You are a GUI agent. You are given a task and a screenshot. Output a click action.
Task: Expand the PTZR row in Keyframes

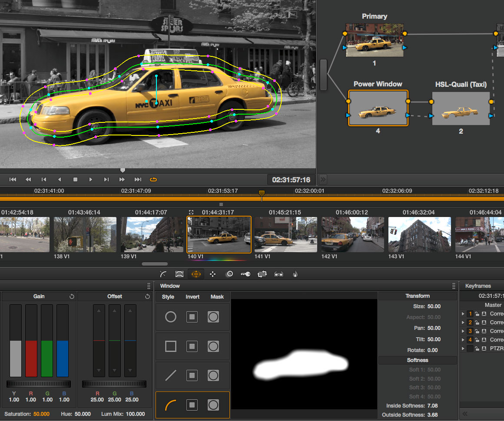coord(463,348)
